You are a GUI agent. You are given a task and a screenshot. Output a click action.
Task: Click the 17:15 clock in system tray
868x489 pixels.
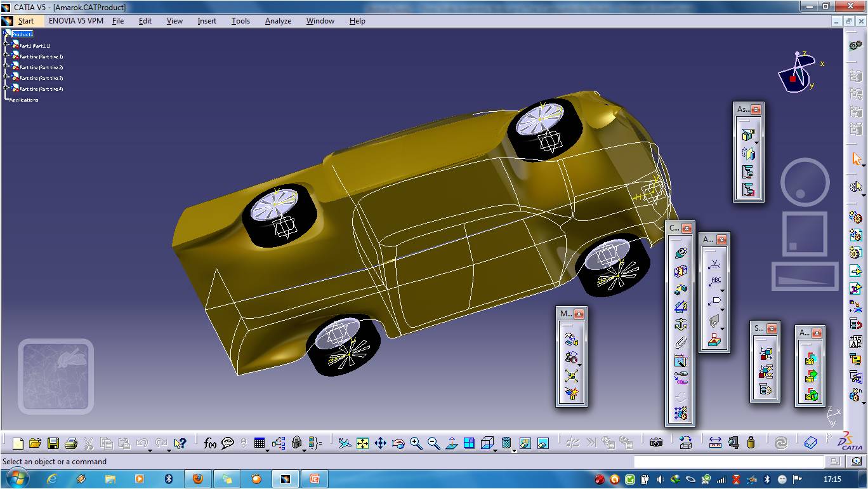click(x=832, y=479)
